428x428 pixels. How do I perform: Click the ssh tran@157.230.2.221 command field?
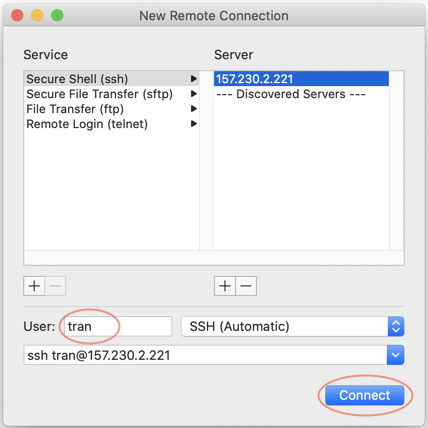point(205,355)
